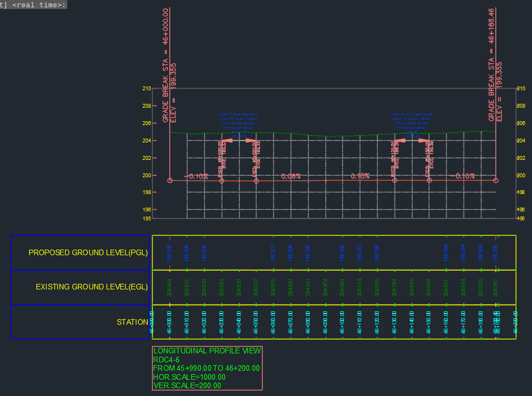The height and width of the screenshot is (396, 532).
Task: Select the EGL value 204.920
Action: pos(239,288)
